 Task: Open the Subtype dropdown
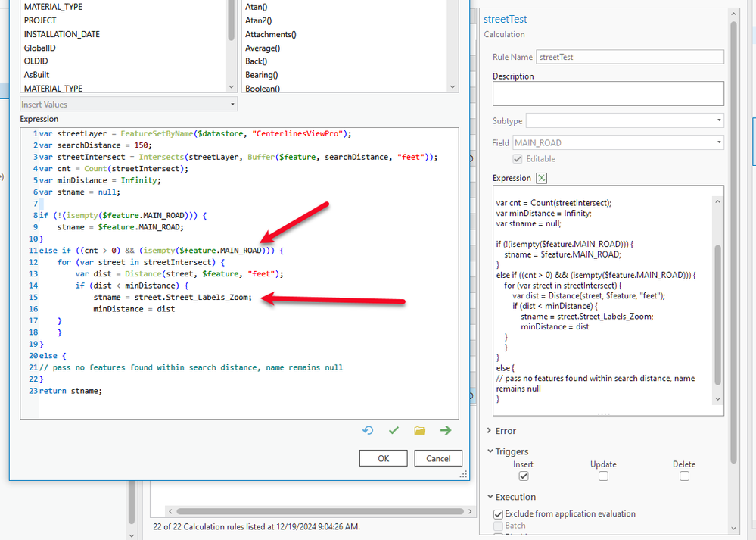coord(625,120)
